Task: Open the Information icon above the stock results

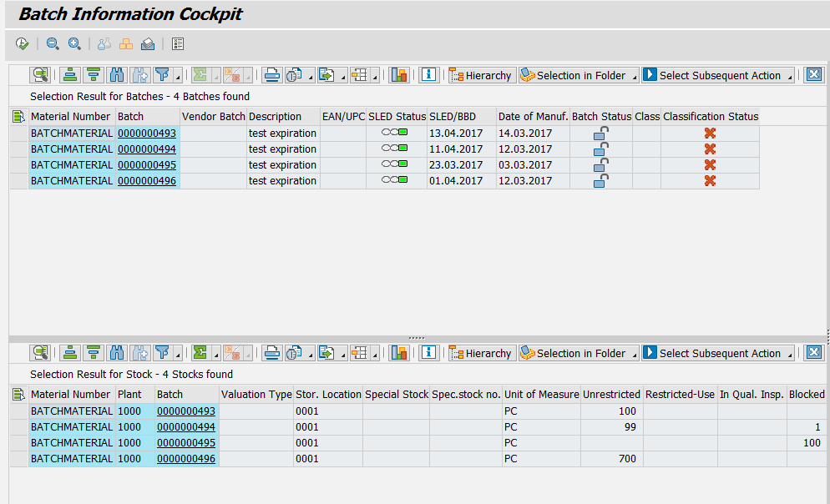Action: (x=428, y=353)
